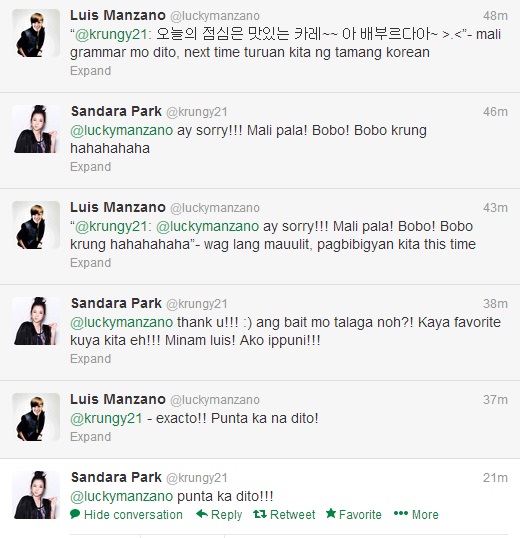Screen dimensions: 520x538
Task: Open @krungy21 mention in 37m tweet
Action: tap(106, 419)
